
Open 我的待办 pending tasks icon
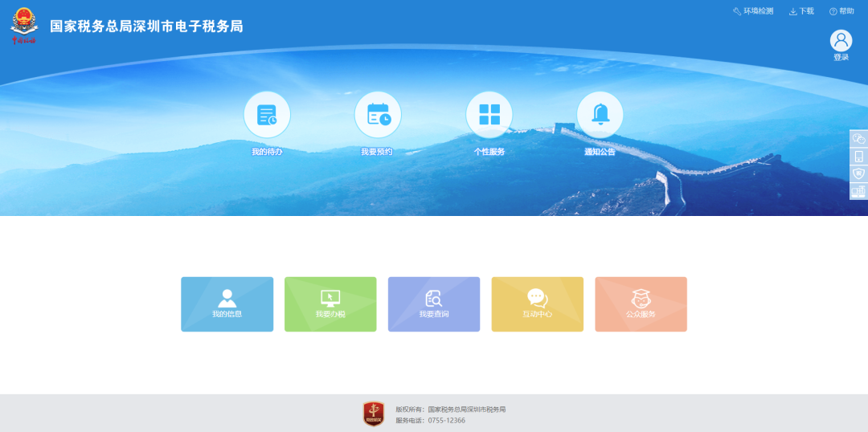[x=267, y=115]
